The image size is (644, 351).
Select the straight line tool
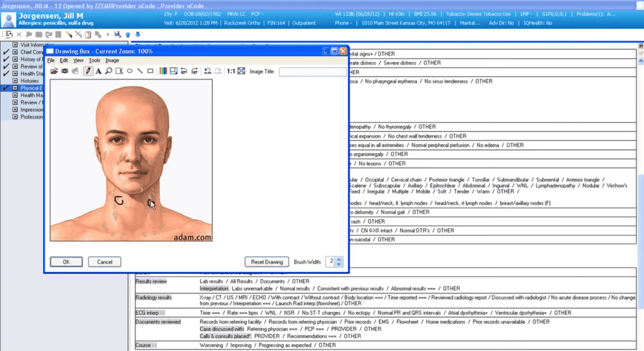click(140, 71)
